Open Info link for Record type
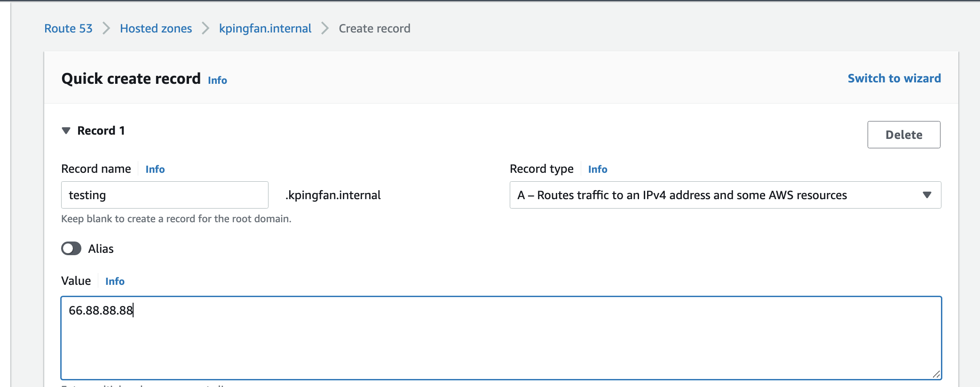This screenshot has height=387, width=980. point(597,169)
